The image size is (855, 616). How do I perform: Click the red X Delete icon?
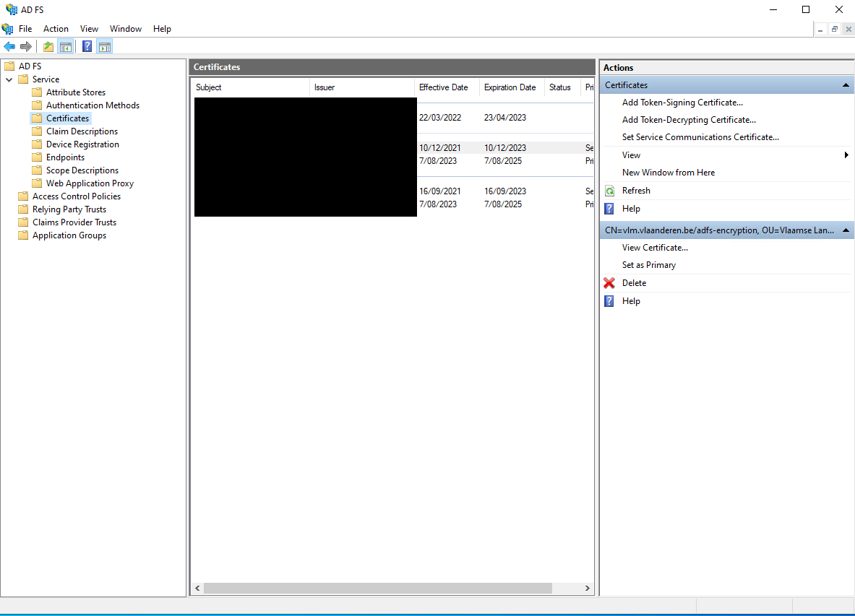609,283
